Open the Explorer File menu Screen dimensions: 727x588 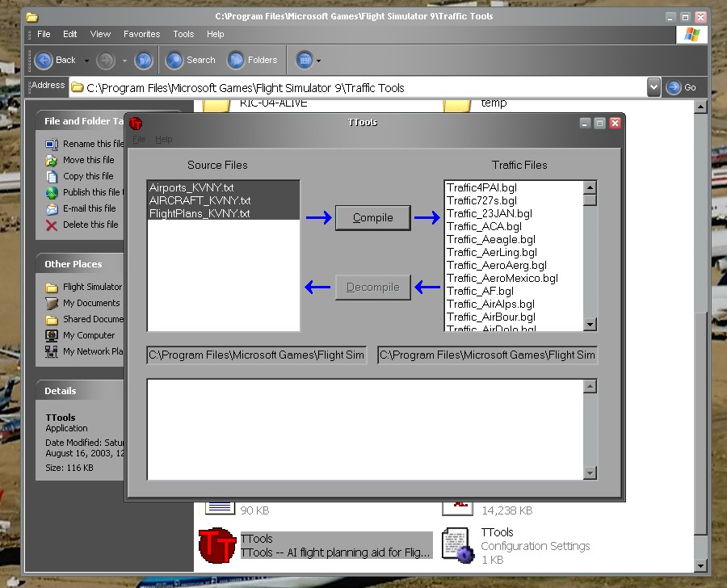click(44, 34)
